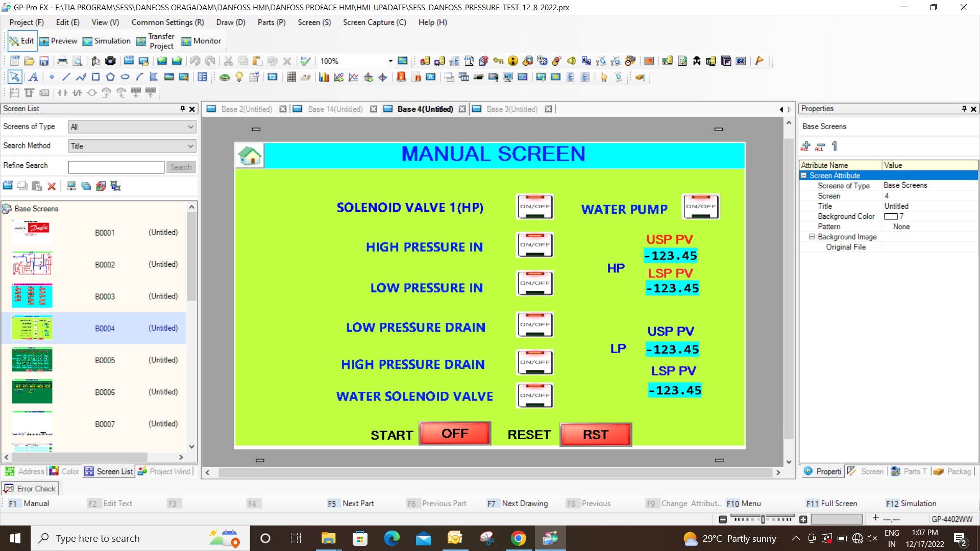The width and height of the screenshot is (980, 551).
Task: Open the Search Method dropdown
Action: [x=132, y=146]
